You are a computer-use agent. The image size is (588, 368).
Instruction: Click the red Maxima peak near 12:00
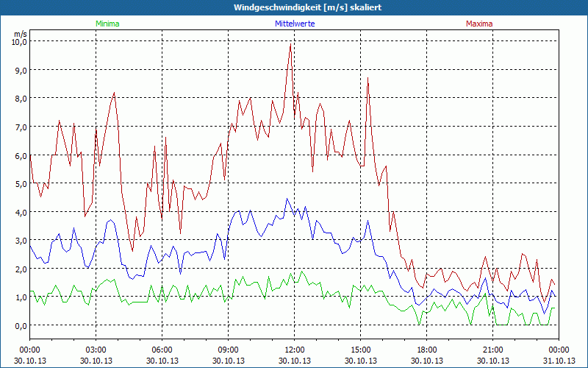[290, 44]
